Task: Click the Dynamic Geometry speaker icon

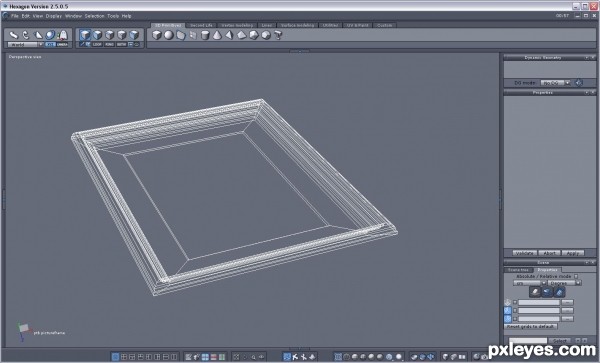Action: click(579, 82)
